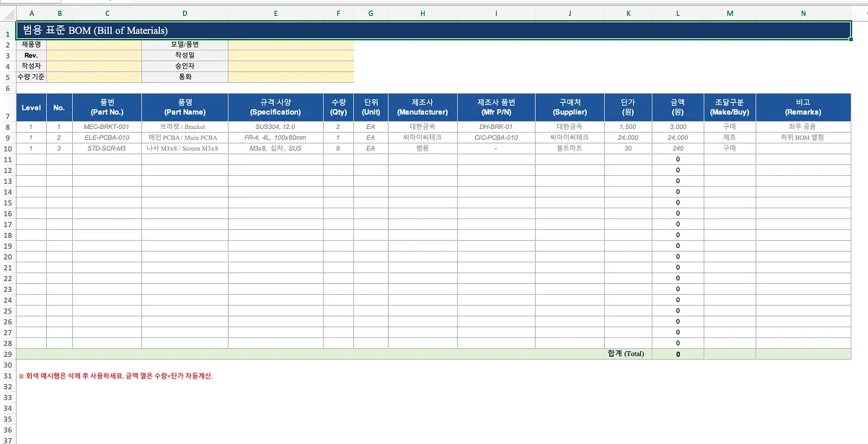Select the 통화 value cell
The height and width of the screenshot is (444, 868).
[291, 77]
